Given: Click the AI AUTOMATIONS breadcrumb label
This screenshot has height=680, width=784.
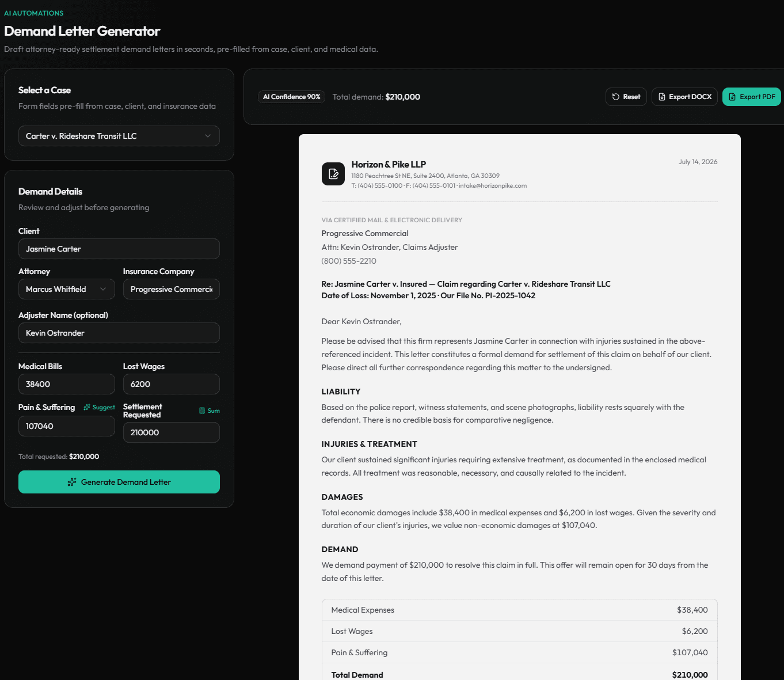Looking at the screenshot, I should pos(34,13).
